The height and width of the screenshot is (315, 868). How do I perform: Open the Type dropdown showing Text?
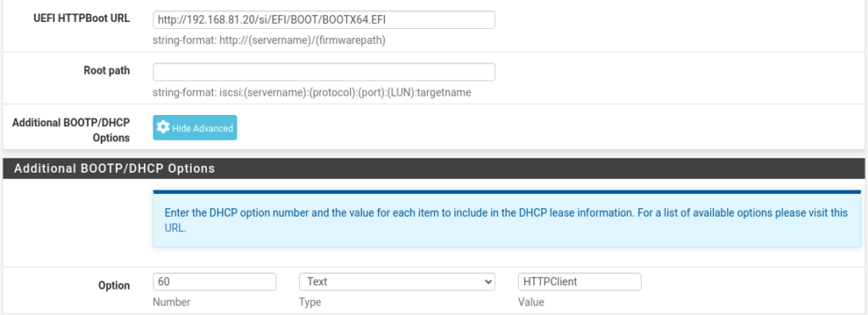coord(397,282)
